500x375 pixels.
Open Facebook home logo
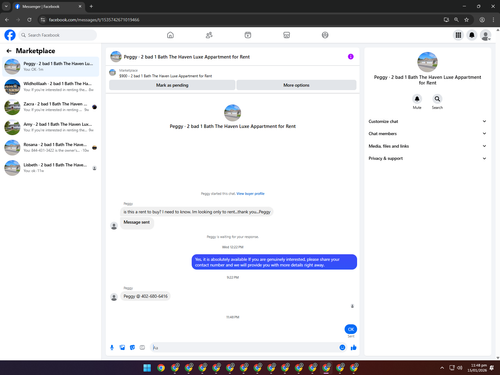(10, 35)
